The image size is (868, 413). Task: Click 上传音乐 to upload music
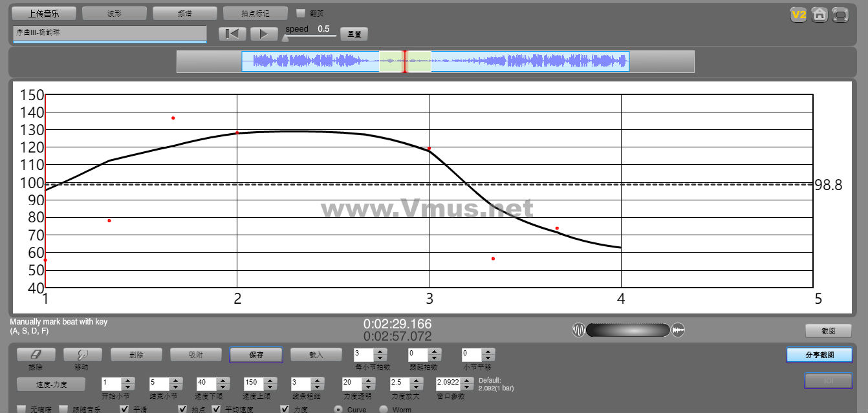tap(44, 13)
